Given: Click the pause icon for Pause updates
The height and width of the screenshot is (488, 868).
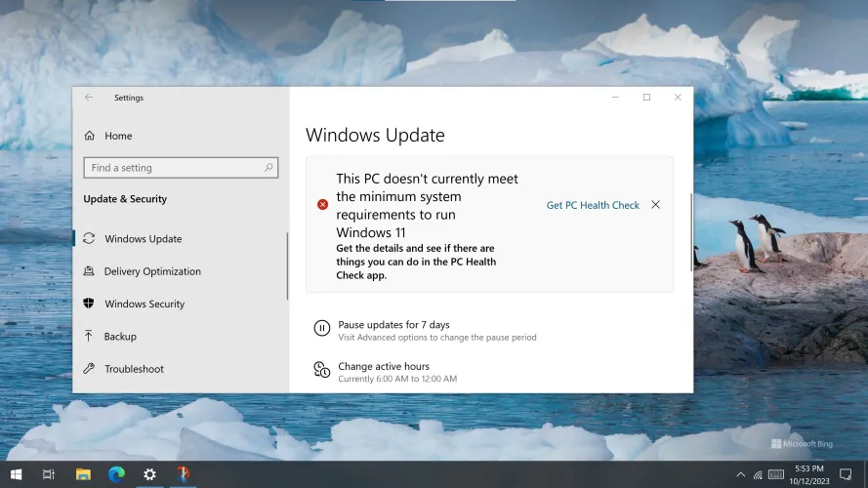Looking at the screenshot, I should (x=321, y=329).
